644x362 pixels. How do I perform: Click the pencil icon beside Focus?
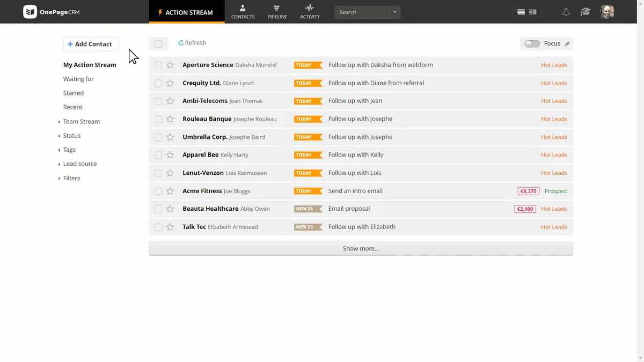coord(567,44)
